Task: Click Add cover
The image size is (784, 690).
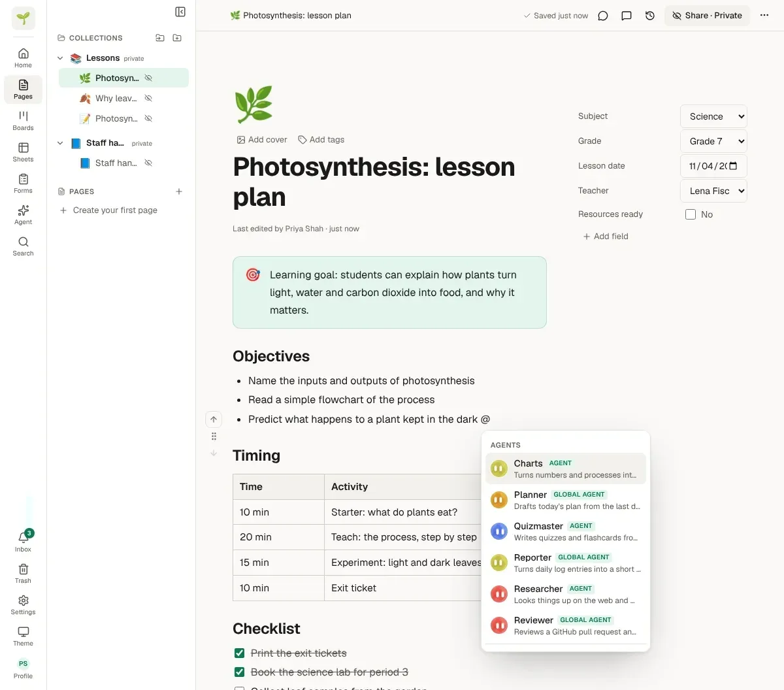Action: pyautogui.click(x=261, y=140)
